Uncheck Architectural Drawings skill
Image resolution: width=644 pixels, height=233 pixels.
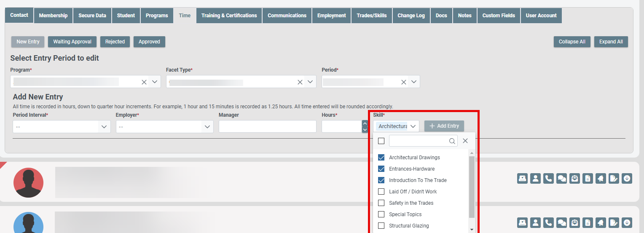pyautogui.click(x=381, y=157)
